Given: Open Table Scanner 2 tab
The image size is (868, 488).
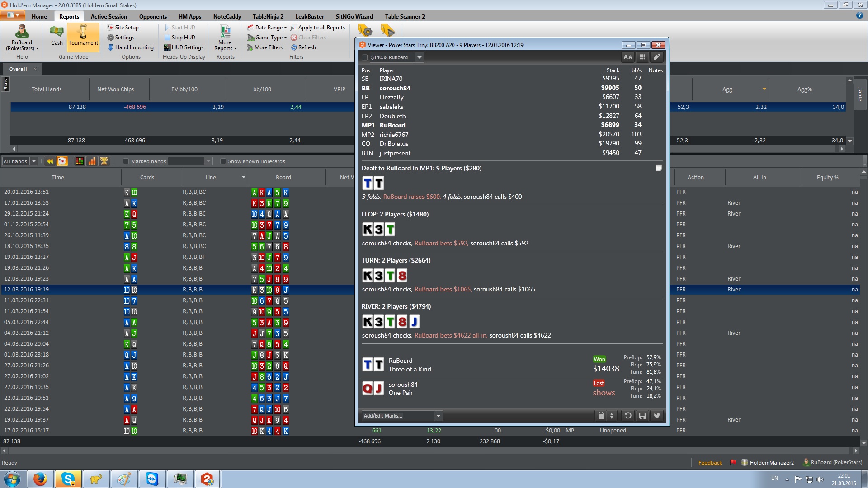Looking at the screenshot, I should [x=405, y=17].
